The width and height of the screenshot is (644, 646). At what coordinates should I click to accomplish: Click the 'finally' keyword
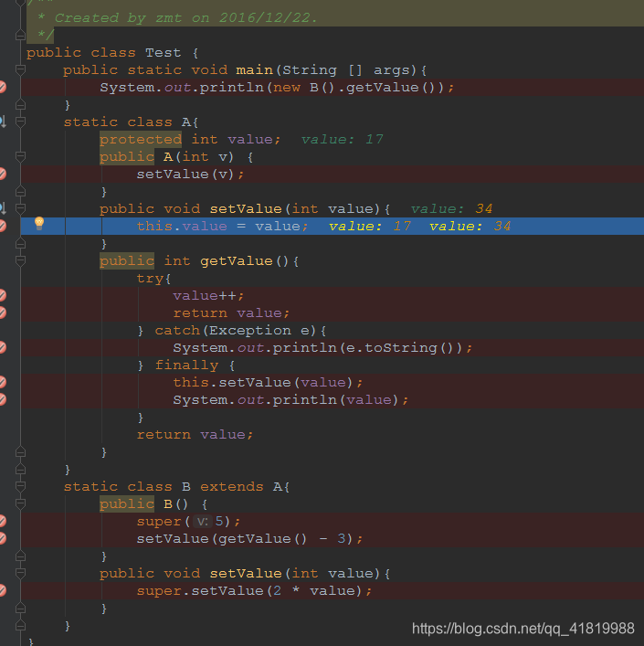[186, 365]
